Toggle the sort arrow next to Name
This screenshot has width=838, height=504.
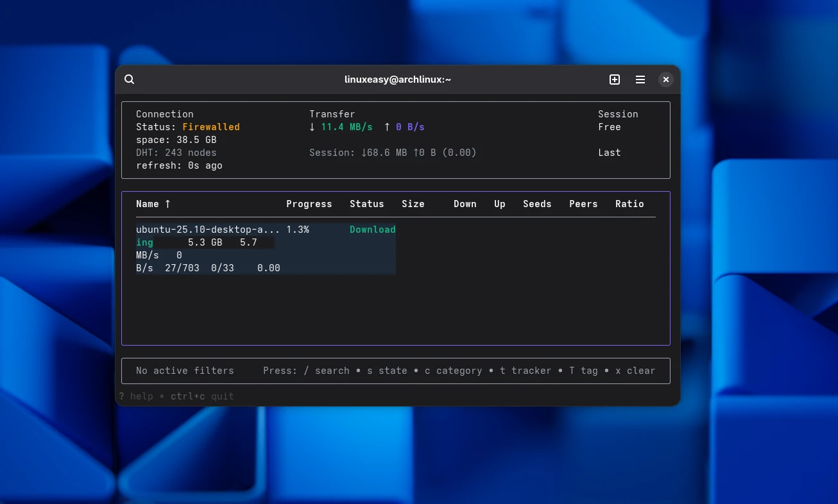tap(167, 204)
